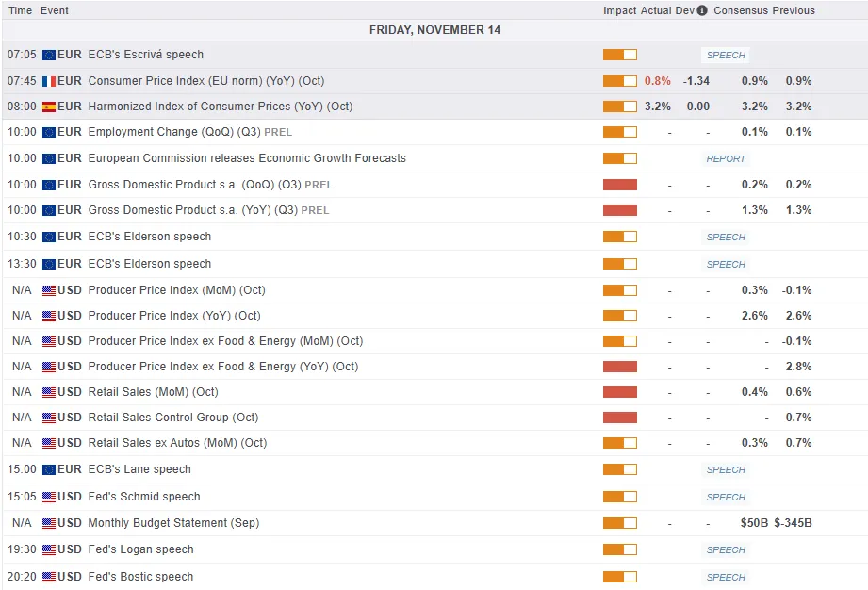Click the red impact bar for PPI ex Food & Energy (YoY)
The image size is (868, 590).
click(x=620, y=367)
